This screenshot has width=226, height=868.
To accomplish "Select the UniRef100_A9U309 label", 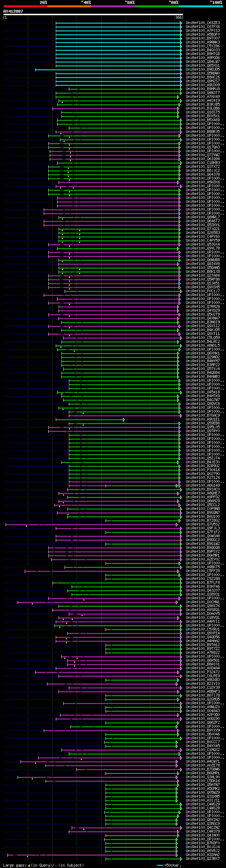I will point(203,85).
